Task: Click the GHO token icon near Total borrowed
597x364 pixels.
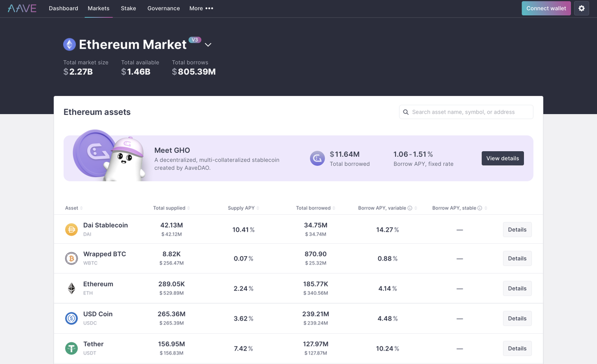Action: coord(317,159)
